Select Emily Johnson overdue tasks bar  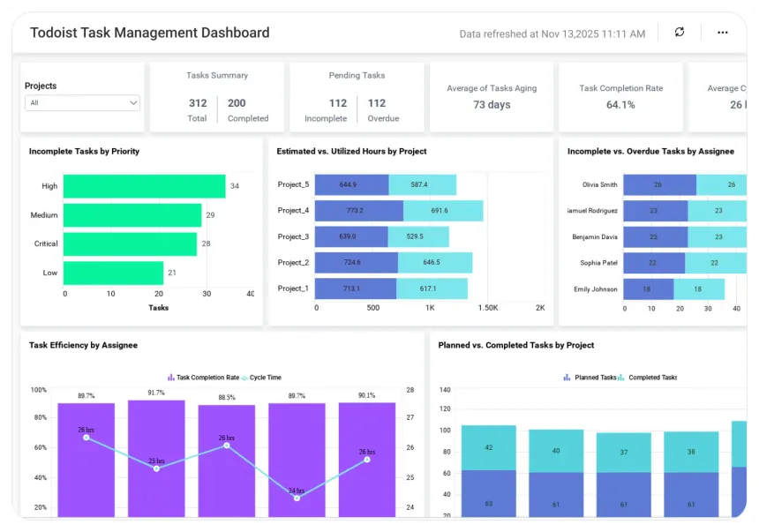click(x=699, y=289)
